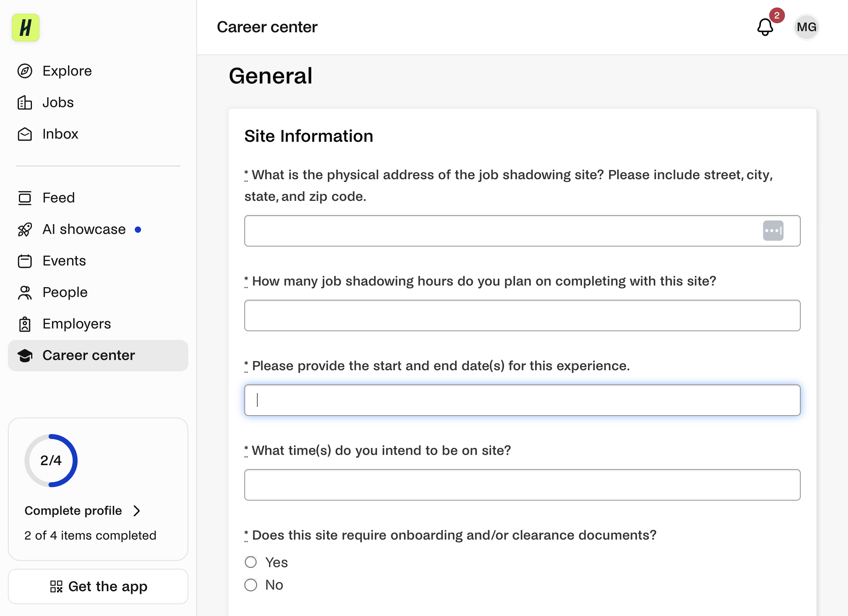848x616 pixels.
Task: Click the red notification count badge
Action: pyautogui.click(x=777, y=15)
